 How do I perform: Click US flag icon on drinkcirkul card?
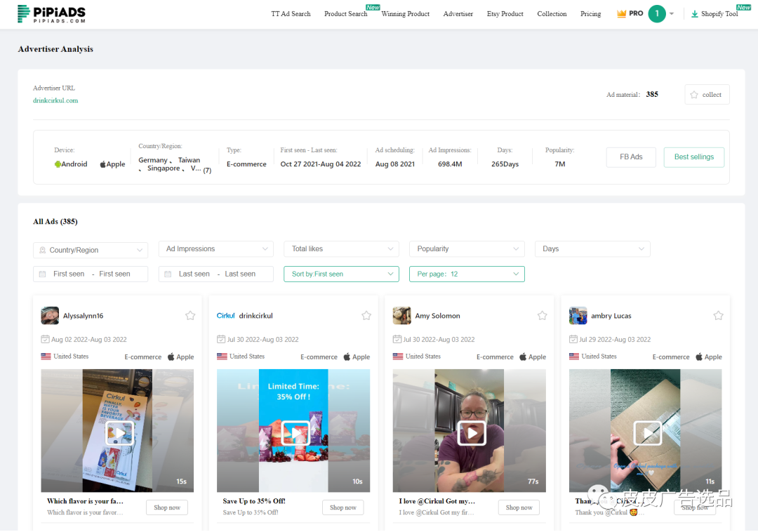(x=222, y=357)
